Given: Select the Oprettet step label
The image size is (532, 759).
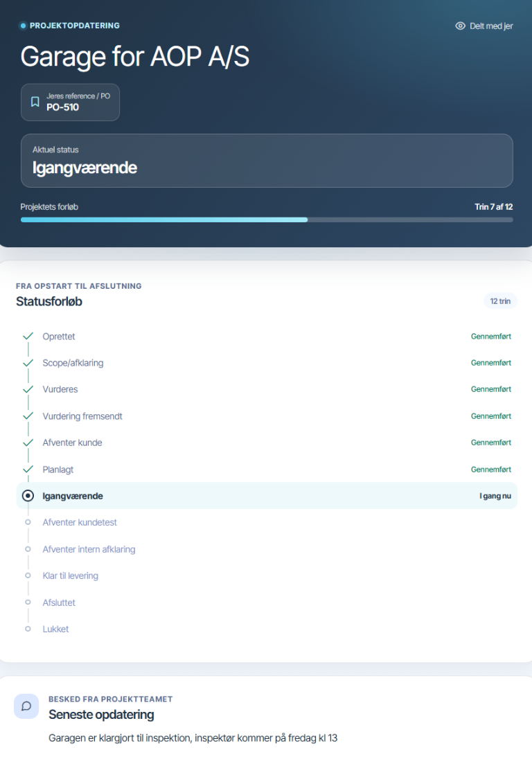Looking at the screenshot, I should tap(59, 337).
